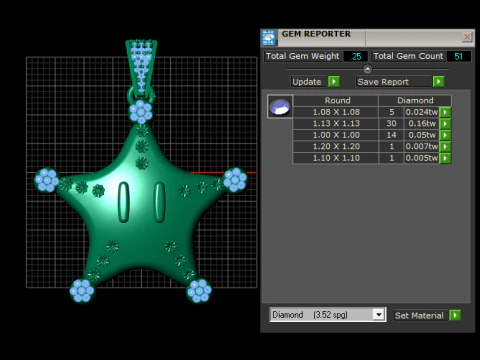The image size is (480, 360).
Task: Select gem cluster on the star's right tip
Action: 235,180
